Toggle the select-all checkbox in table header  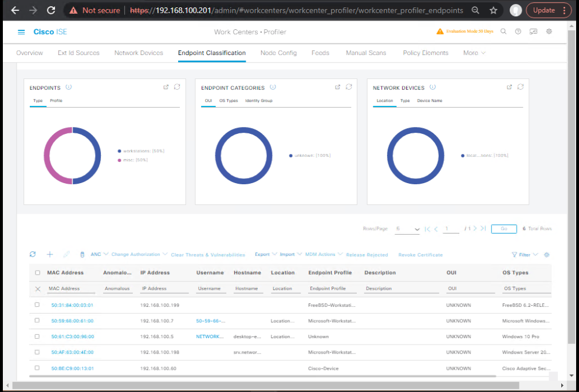(x=38, y=273)
